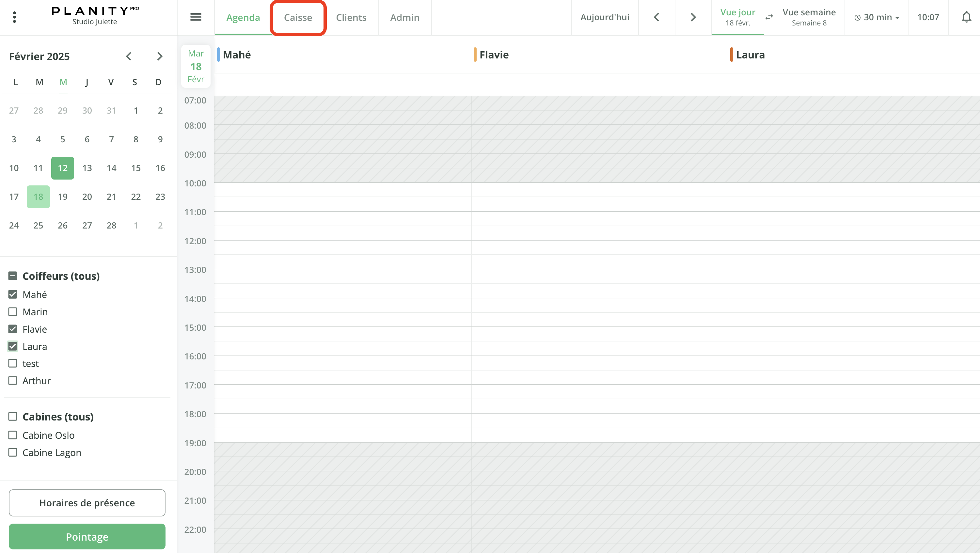Go to previous day with top arrow

(656, 17)
